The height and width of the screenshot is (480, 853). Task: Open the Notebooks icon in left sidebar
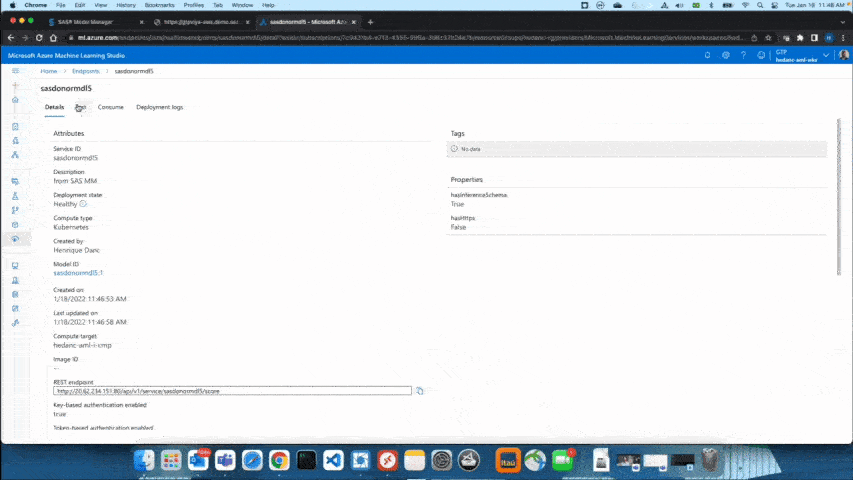pos(15,126)
